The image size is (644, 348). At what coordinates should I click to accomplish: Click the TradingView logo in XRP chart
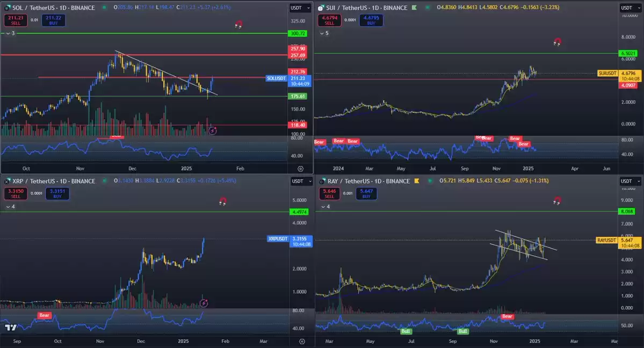click(11, 327)
